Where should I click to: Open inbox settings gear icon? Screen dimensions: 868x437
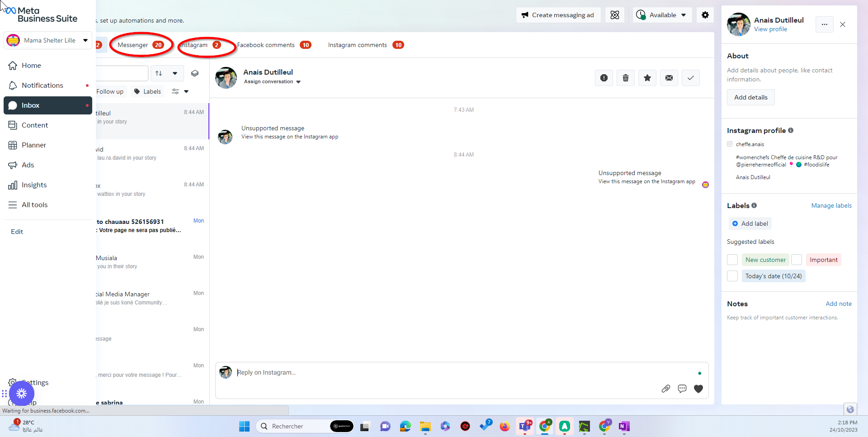pyautogui.click(x=705, y=15)
